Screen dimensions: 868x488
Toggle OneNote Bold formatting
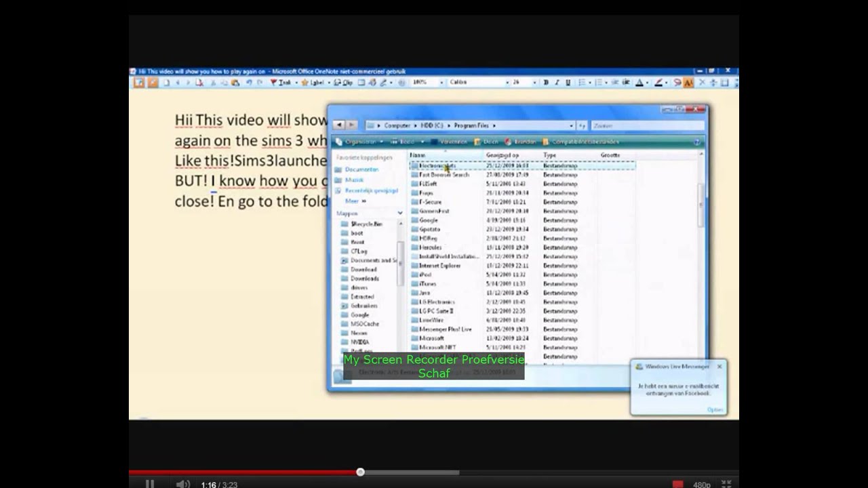point(546,83)
